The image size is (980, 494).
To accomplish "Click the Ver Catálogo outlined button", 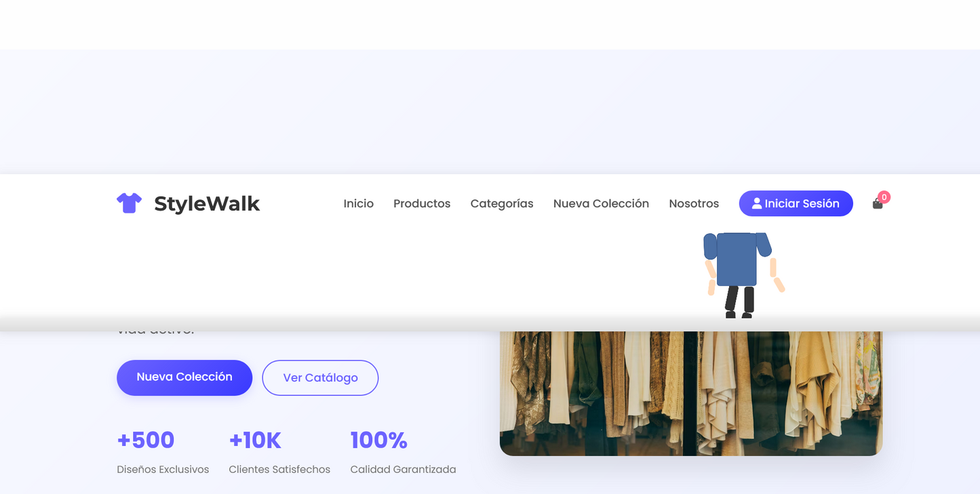I will pyautogui.click(x=320, y=377).
